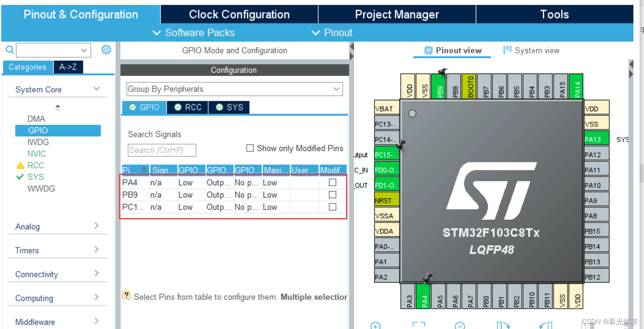The height and width of the screenshot is (329, 644).
Task: Select the green PA4 pin on chip
Action: pyautogui.click(x=424, y=296)
